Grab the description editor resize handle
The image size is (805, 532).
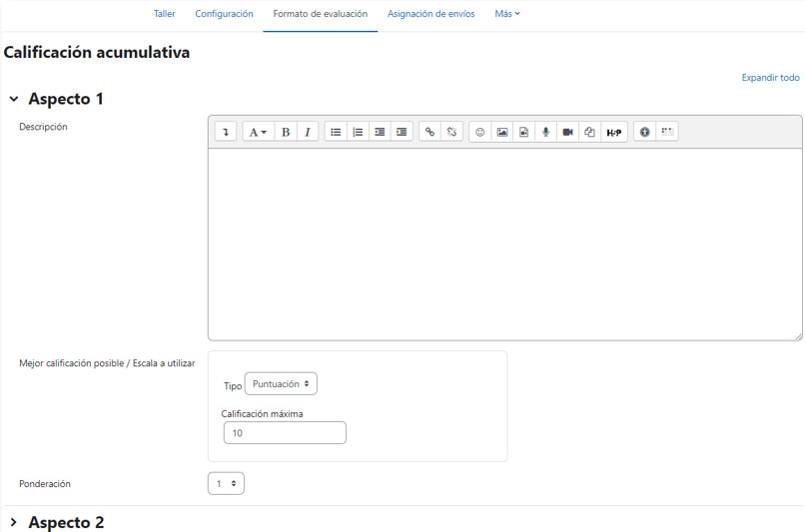798,336
